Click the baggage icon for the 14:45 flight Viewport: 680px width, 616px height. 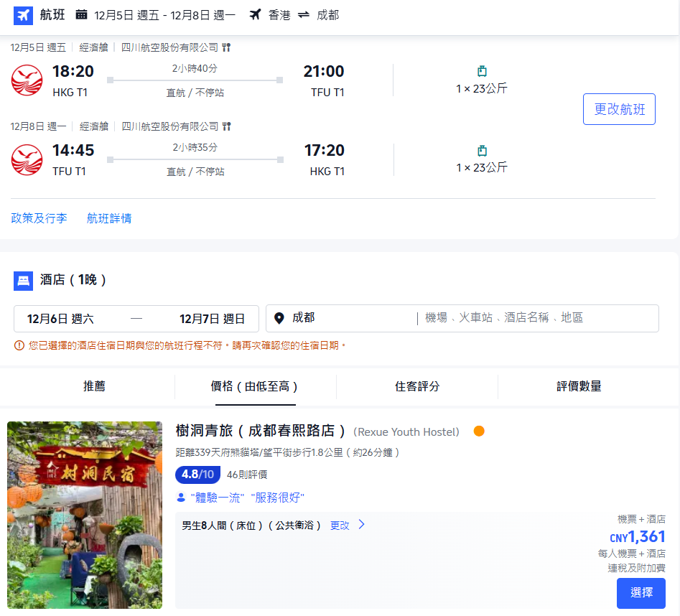pyautogui.click(x=481, y=151)
